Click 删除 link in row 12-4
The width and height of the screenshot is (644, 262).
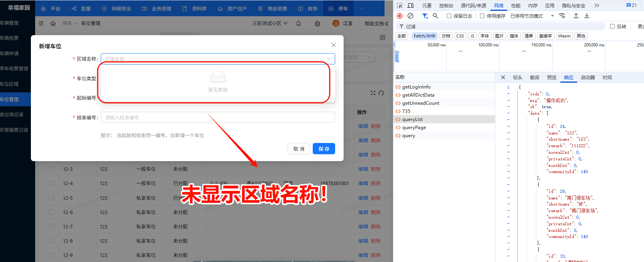[376, 183]
